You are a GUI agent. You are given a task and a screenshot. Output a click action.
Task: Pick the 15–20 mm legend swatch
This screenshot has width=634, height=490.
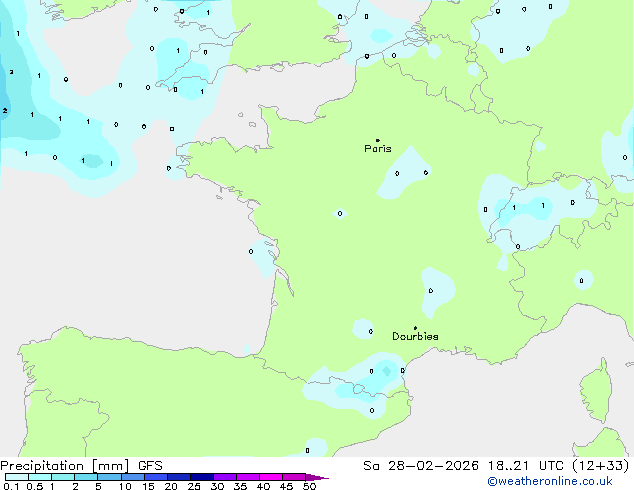click(156, 477)
